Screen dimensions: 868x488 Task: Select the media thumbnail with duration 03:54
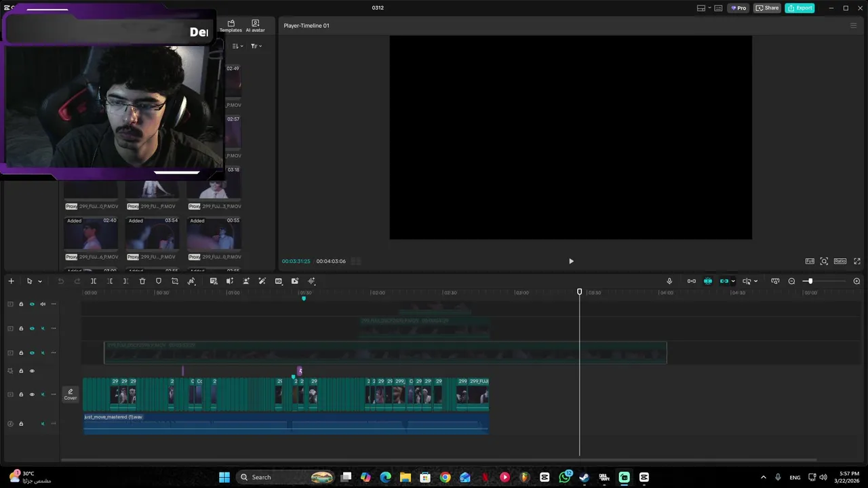click(153, 235)
